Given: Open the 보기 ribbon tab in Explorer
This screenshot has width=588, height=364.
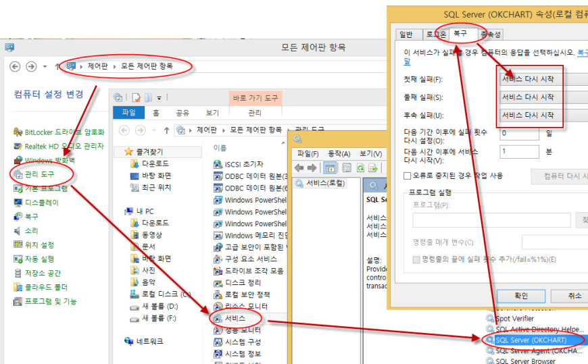Looking at the screenshot, I should tap(212, 113).
